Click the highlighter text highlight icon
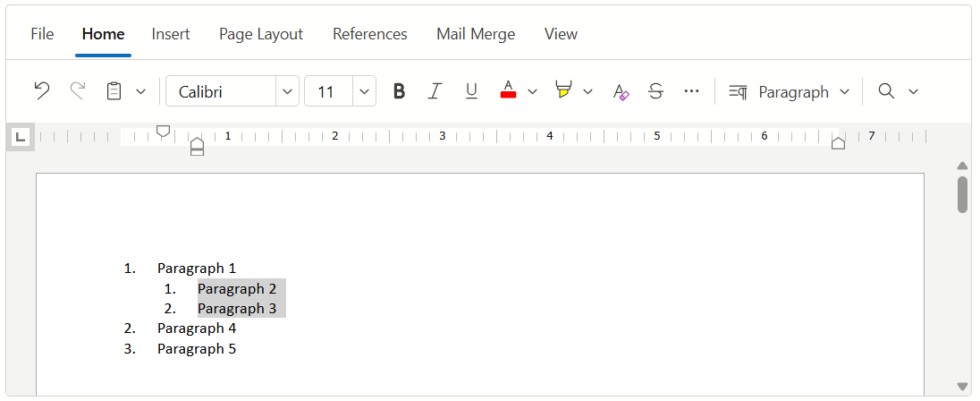 pyautogui.click(x=563, y=91)
